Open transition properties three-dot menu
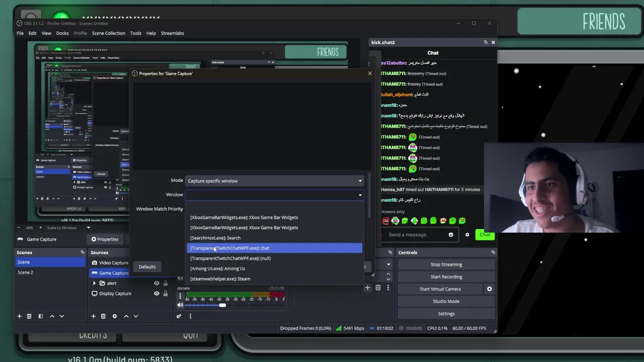Image resolution: width=644 pixels, height=362 pixels. coord(388,288)
